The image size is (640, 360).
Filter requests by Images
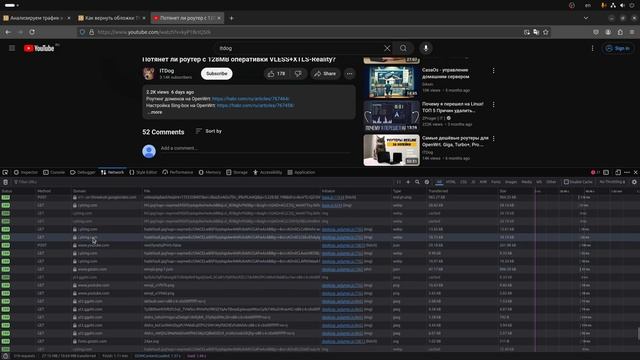[511, 182]
